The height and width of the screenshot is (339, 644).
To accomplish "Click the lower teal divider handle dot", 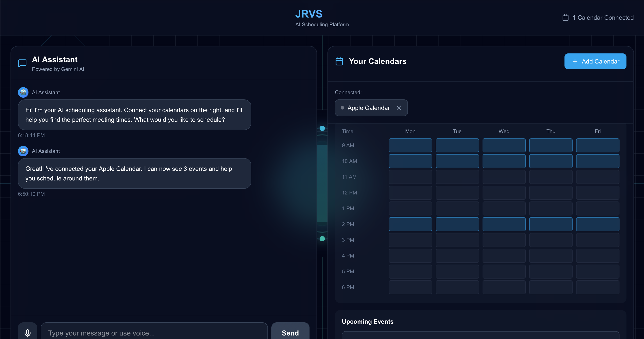I will (x=322, y=239).
